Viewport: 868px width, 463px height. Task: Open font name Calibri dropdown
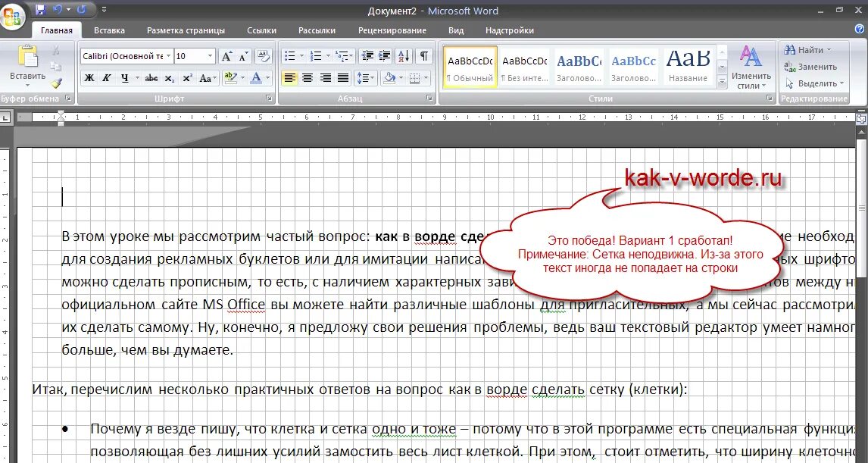click(x=168, y=56)
